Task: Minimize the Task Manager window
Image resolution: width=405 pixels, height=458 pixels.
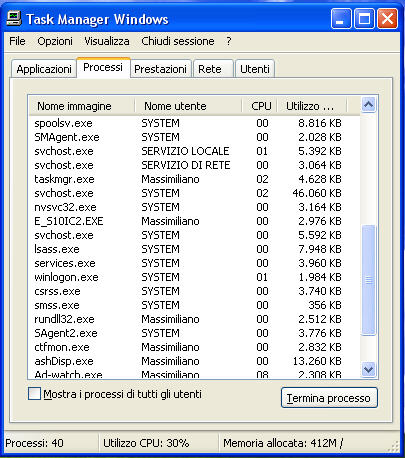Action: (x=341, y=19)
